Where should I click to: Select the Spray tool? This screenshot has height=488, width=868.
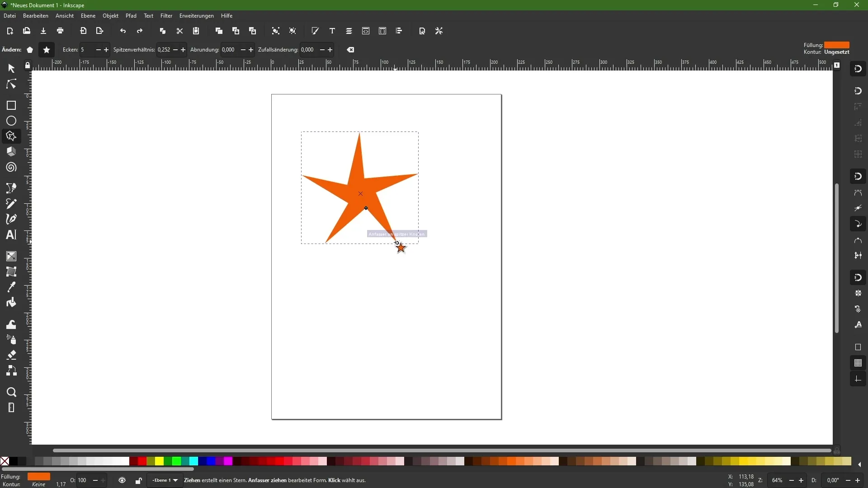point(11,340)
